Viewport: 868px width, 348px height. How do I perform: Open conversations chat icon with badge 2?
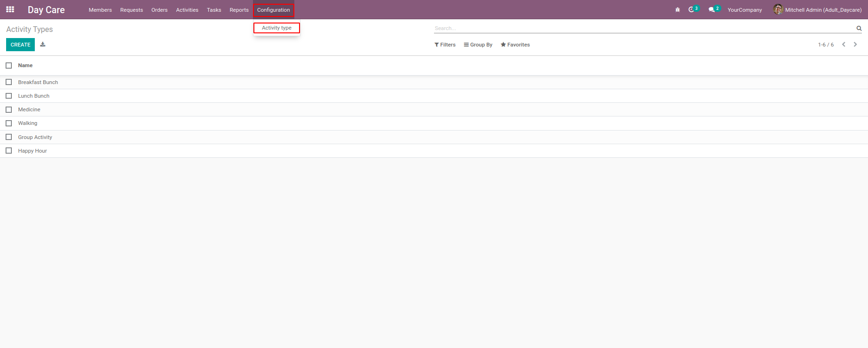point(714,9)
